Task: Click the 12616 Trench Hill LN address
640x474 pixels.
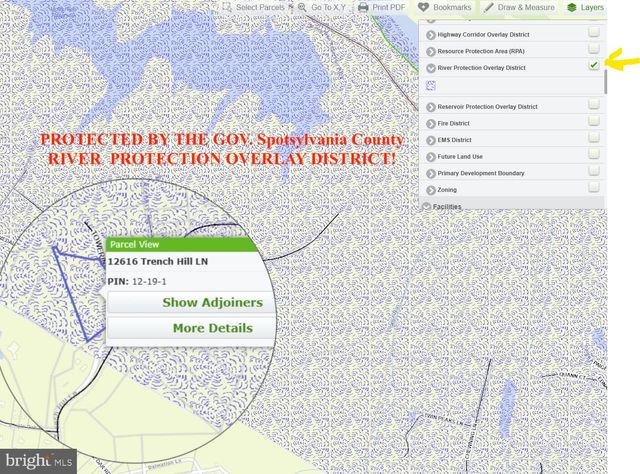Action: point(158,261)
